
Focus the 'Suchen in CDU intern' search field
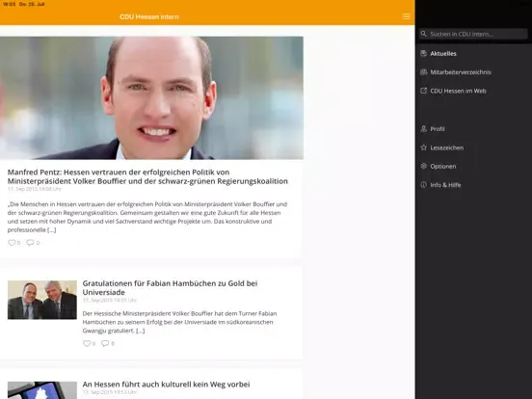point(473,34)
